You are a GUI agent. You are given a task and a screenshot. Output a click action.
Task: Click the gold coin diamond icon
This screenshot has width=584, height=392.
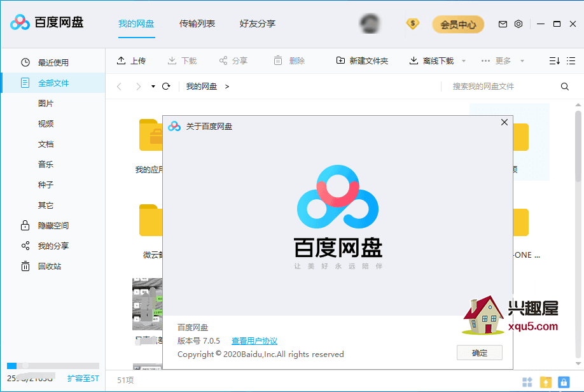pos(413,24)
